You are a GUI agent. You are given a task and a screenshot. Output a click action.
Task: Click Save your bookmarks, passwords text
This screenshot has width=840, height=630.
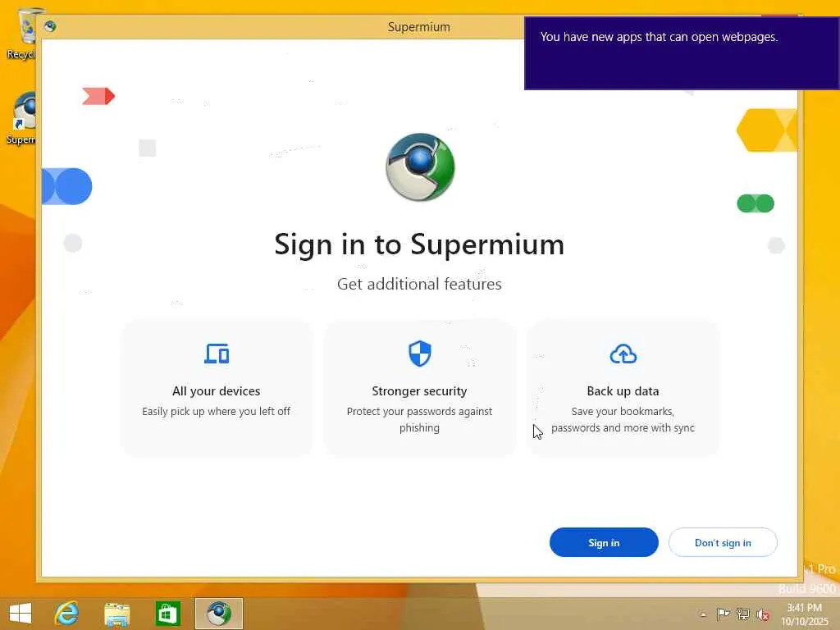[623, 419]
